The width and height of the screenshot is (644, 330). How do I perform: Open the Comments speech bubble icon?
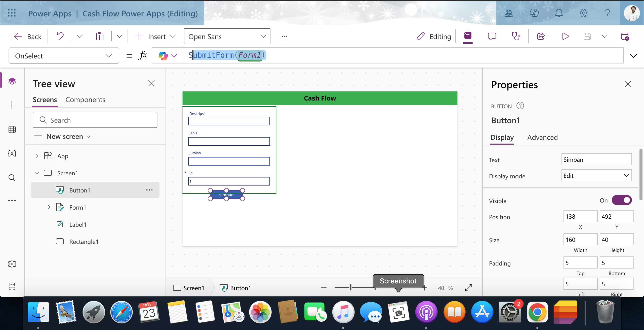click(492, 37)
